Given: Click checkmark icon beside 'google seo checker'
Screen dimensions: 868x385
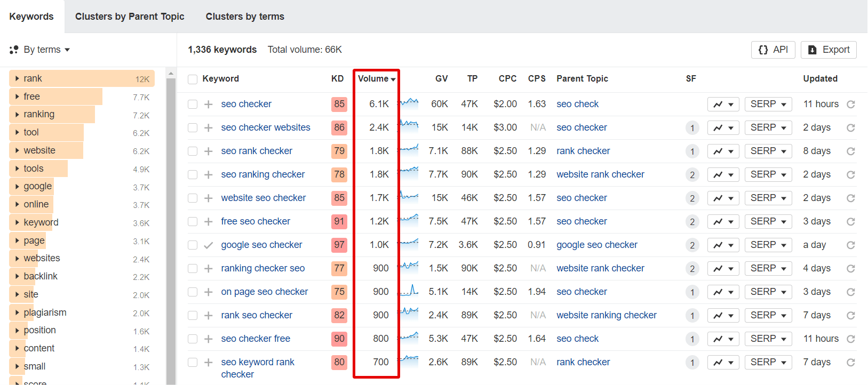Looking at the screenshot, I should (x=209, y=245).
